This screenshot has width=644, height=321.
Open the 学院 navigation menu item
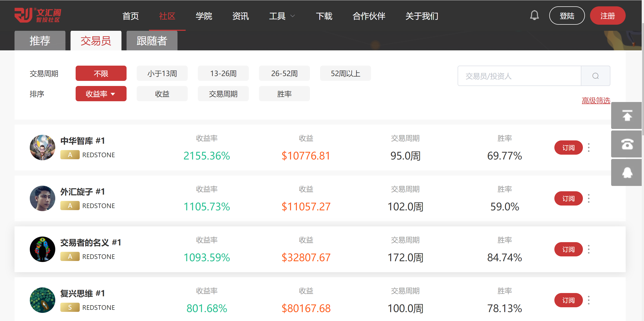click(204, 16)
